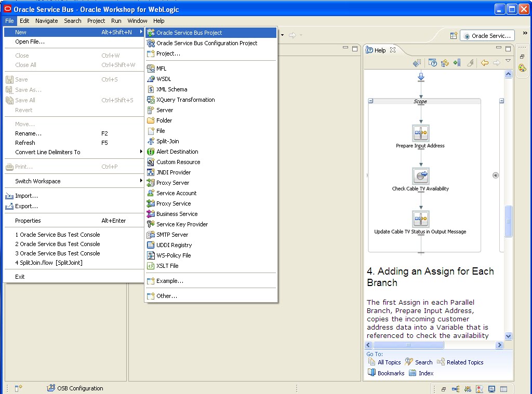Click the Alert Destination icon

(x=151, y=152)
